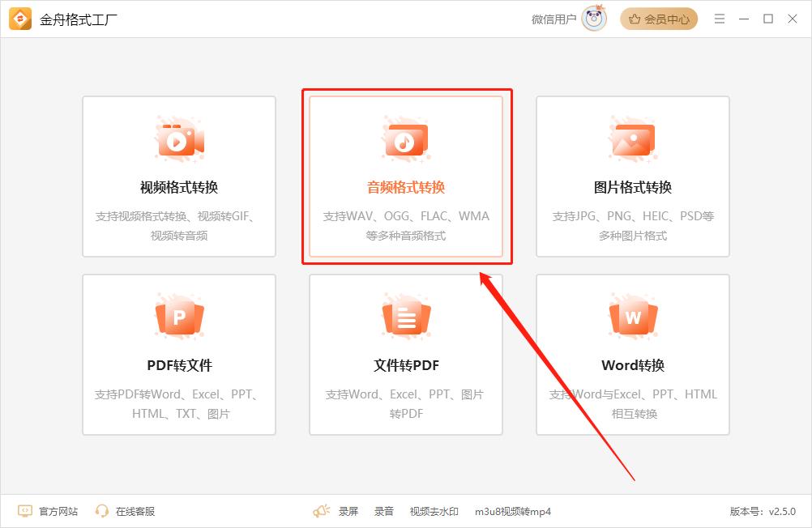Click the 金舟格式工厂 title text
This screenshot has height=528, width=812.
(79, 19)
